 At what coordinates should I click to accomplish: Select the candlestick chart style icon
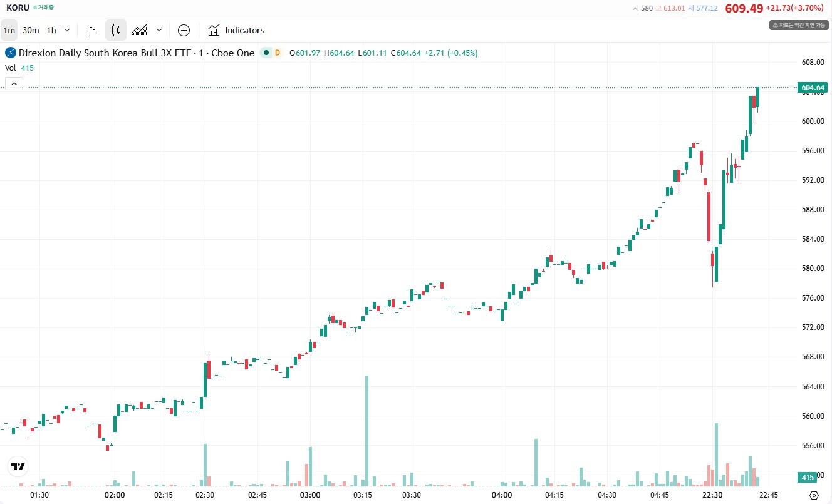click(x=116, y=30)
